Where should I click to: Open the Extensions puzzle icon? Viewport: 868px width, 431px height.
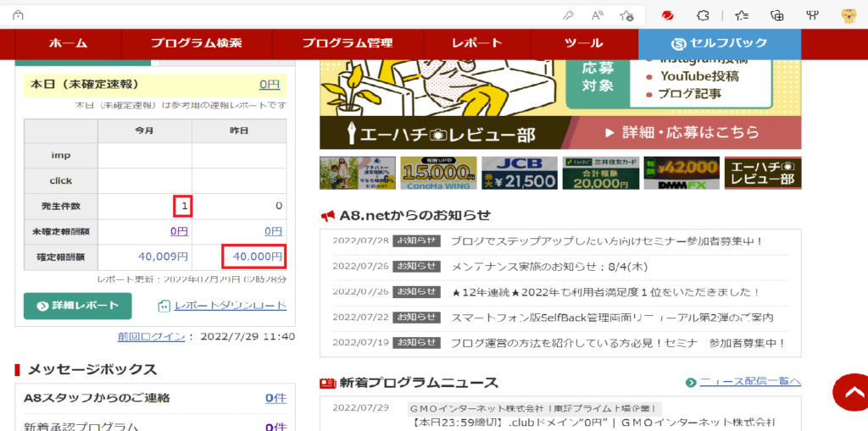703,15
